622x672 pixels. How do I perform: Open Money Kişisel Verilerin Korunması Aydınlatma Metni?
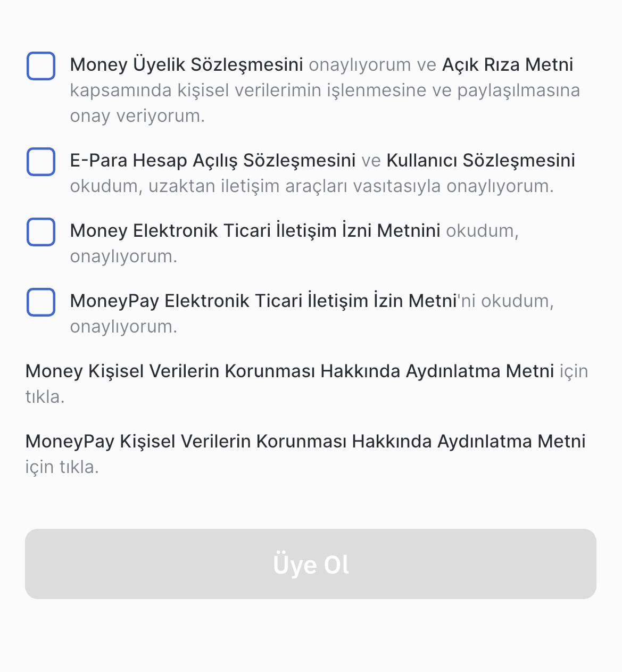pyautogui.click(x=290, y=371)
